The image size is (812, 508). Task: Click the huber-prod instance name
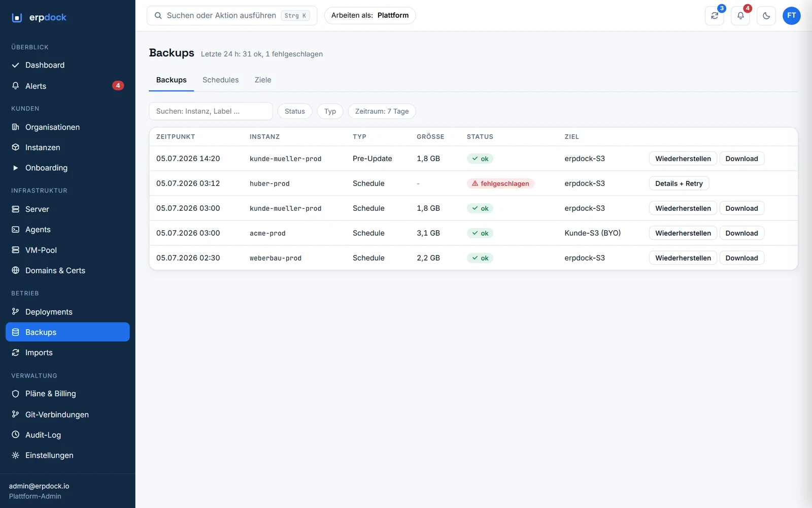[x=269, y=184]
